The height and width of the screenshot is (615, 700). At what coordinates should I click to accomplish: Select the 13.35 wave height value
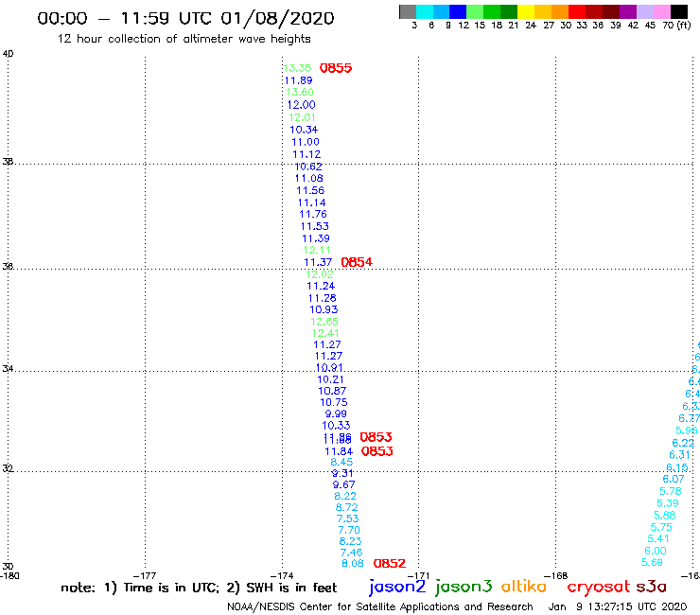click(297, 68)
